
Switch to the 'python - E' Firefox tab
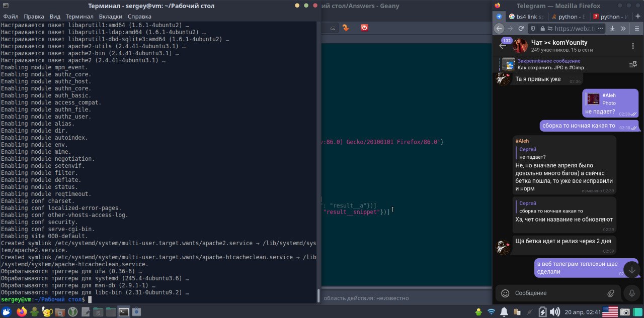(568, 17)
